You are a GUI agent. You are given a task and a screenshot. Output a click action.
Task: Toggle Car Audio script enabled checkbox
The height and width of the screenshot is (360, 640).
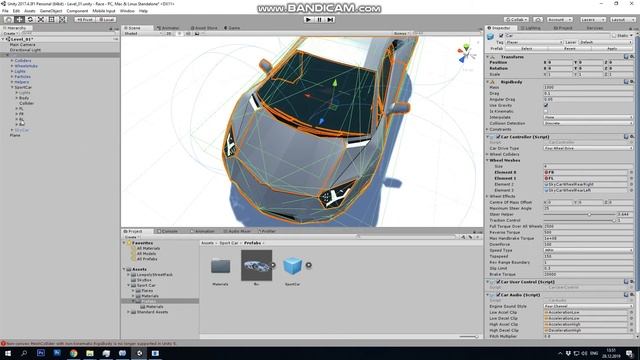[x=498, y=295]
